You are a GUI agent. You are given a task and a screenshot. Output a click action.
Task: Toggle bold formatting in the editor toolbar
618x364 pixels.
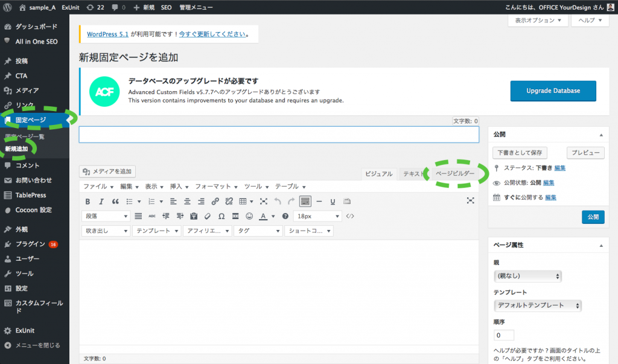tap(88, 202)
